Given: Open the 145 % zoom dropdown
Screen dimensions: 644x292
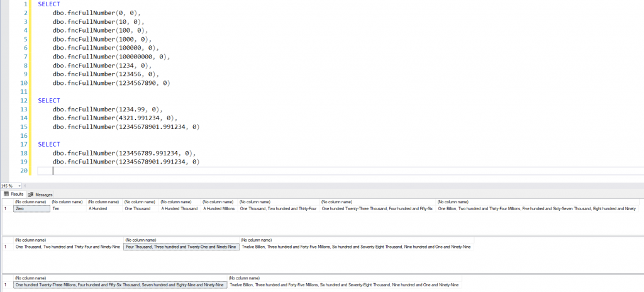Looking at the screenshot, I should (x=19, y=186).
